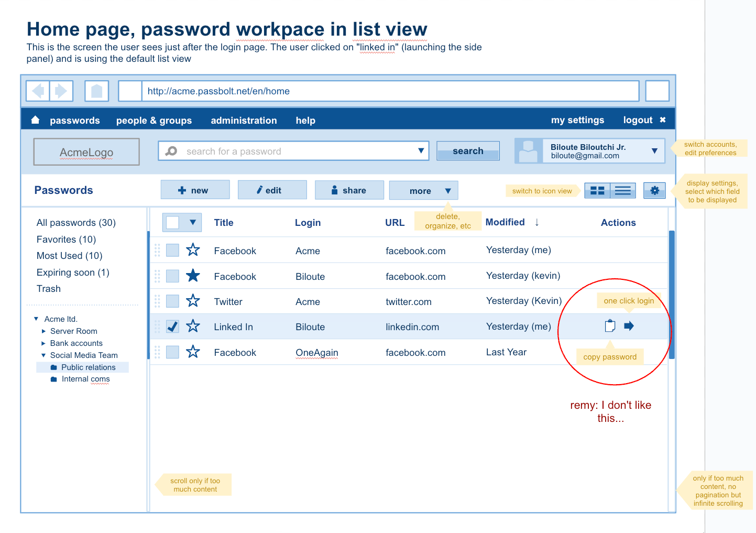Copy the Linked In password via clipboard icon

point(610,325)
